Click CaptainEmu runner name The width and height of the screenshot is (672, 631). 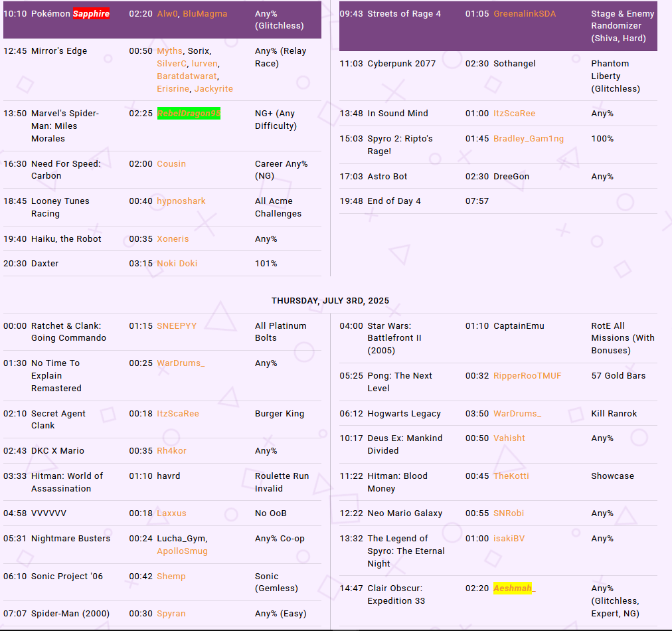519,325
